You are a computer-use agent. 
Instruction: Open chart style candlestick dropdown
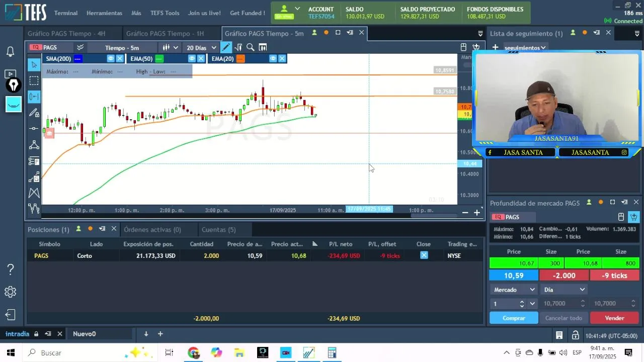[x=170, y=47]
